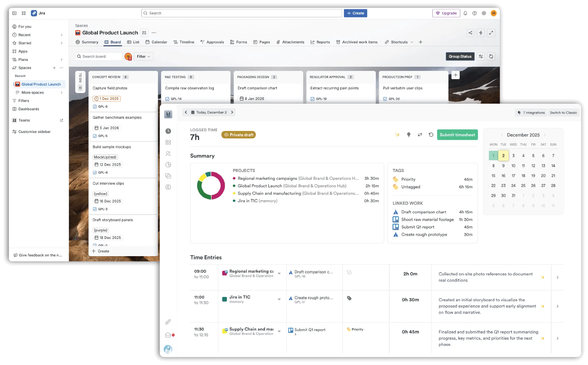This screenshot has width=588, height=365.
Task: Expand the Regional marketing time entry project selector
Action: pos(279,274)
